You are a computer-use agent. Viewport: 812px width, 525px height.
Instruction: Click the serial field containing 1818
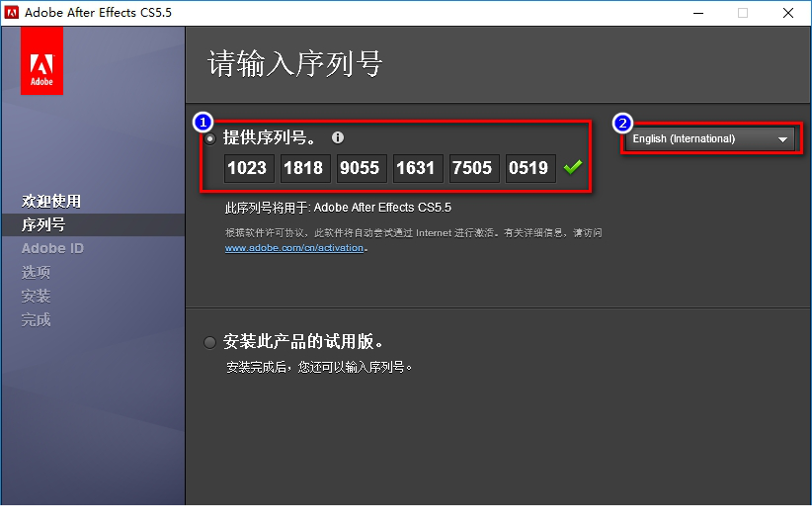coord(305,168)
